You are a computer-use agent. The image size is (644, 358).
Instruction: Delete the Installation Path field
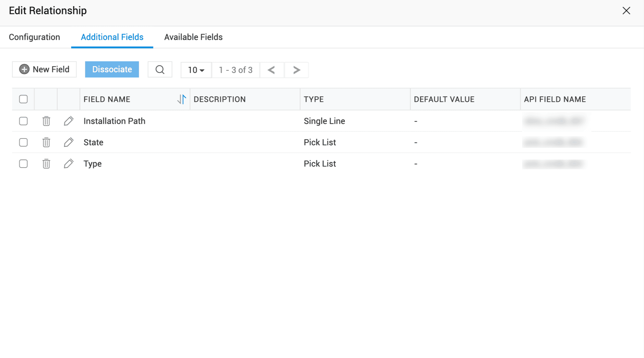click(46, 121)
